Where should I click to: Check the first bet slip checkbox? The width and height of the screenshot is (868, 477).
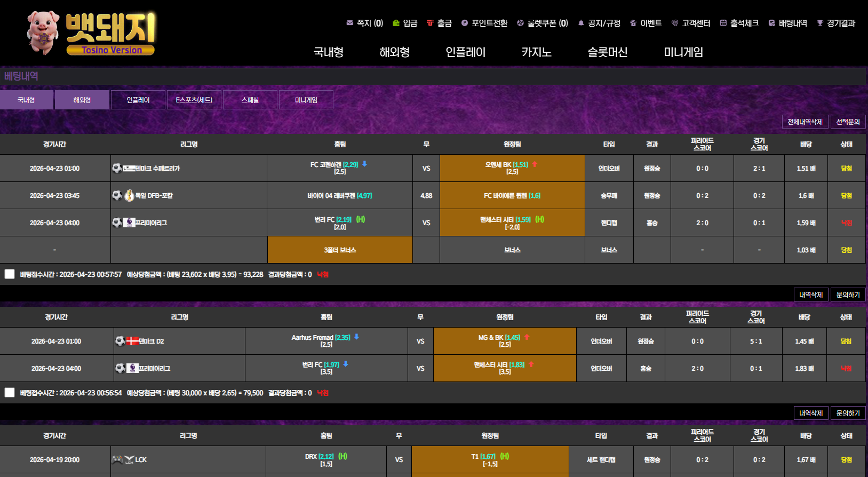10,274
